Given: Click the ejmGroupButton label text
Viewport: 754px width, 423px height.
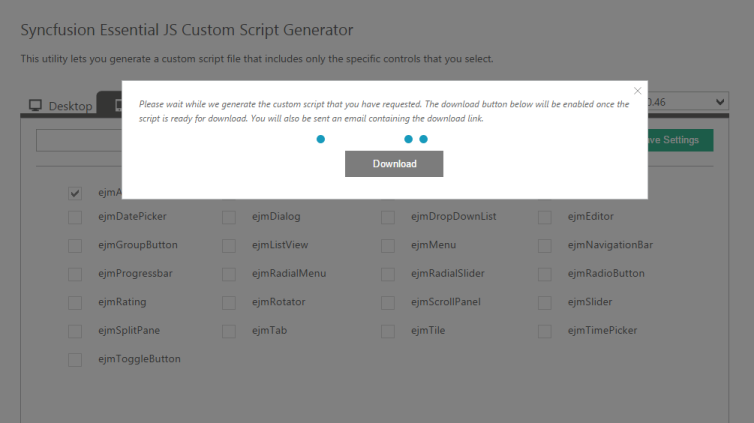Looking at the screenshot, I should pos(138,245).
